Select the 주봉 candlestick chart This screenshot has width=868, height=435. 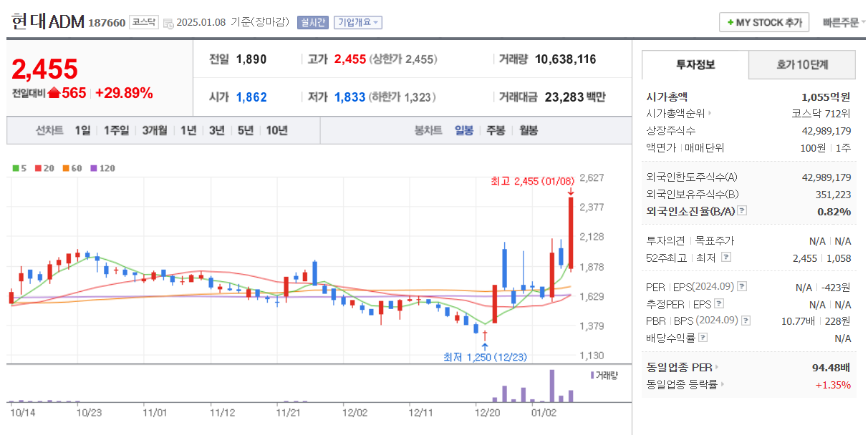tap(496, 130)
